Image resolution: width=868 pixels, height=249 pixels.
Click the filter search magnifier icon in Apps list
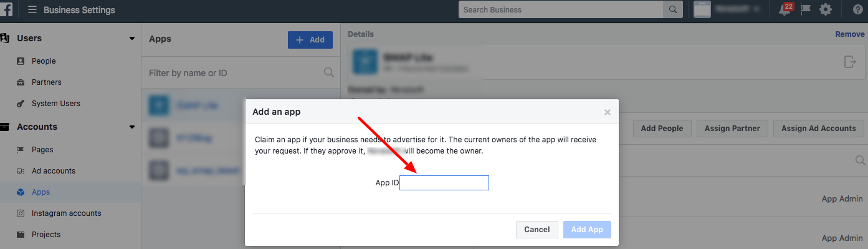(x=329, y=73)
